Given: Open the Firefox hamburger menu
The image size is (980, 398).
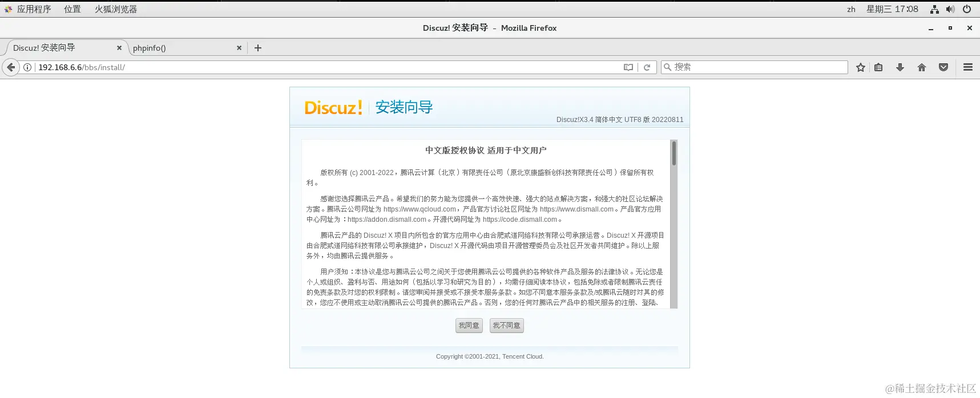Looking at the screenshot, I should [x=968, y=67].
